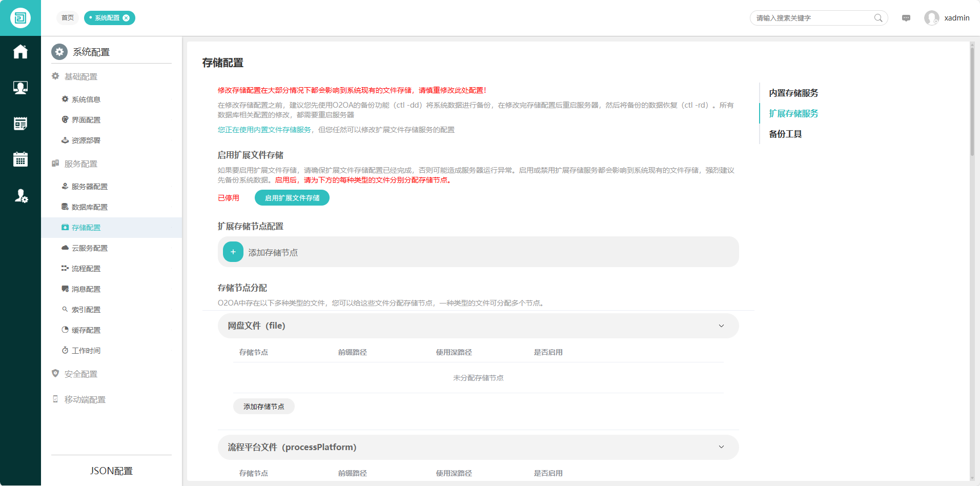Jump to 备份工具 anchor
The width and height of the screenshot is (980, 486).
point(785,134)
